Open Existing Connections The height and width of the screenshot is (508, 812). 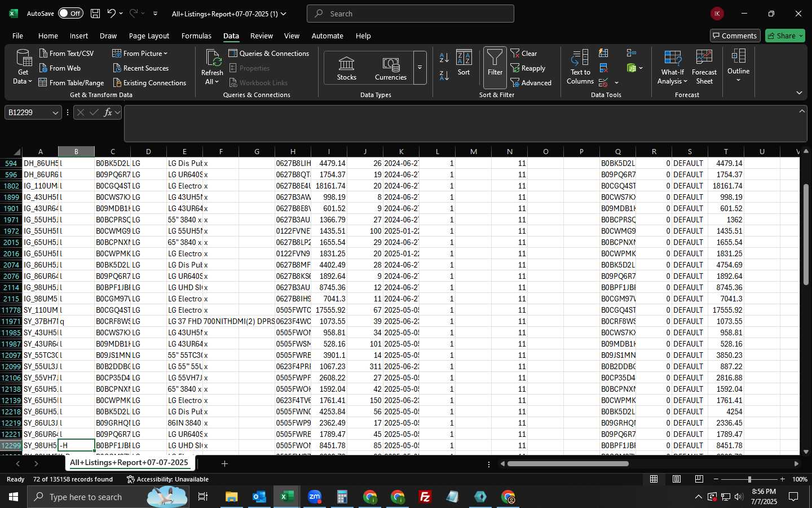click(x=149, y=82)
